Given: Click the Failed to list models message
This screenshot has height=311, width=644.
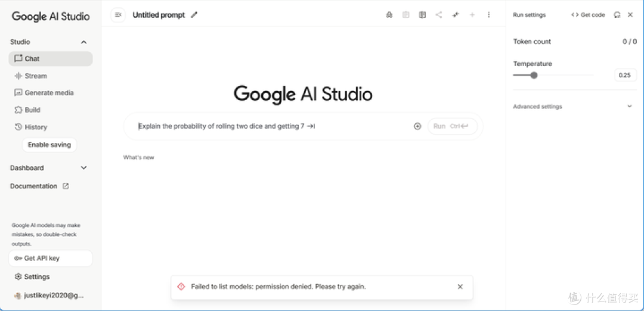Looking at the screenshot, I should pos(278,287).
